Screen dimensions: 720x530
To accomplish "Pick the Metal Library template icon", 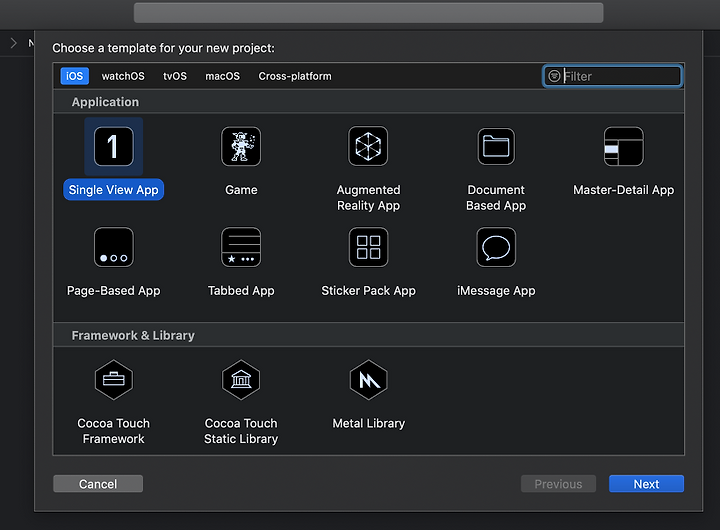I will click(x=368, y=380).
